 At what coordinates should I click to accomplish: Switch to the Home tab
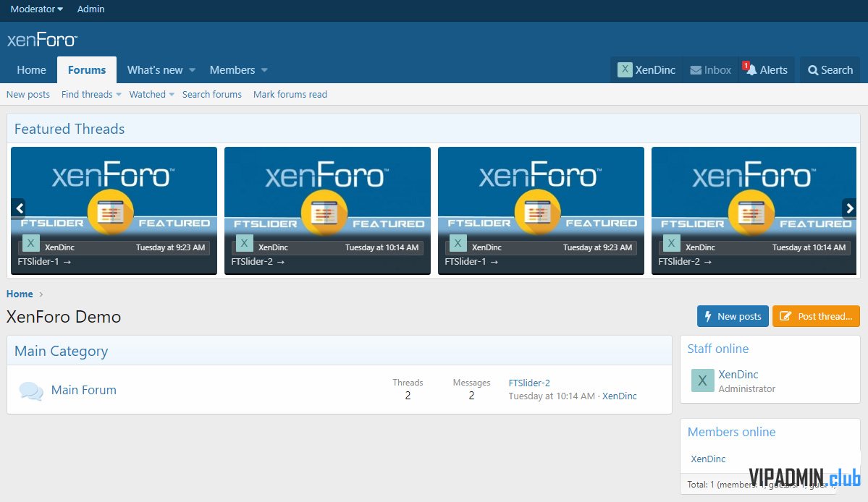pyautogui.click(x=31, y=70)
